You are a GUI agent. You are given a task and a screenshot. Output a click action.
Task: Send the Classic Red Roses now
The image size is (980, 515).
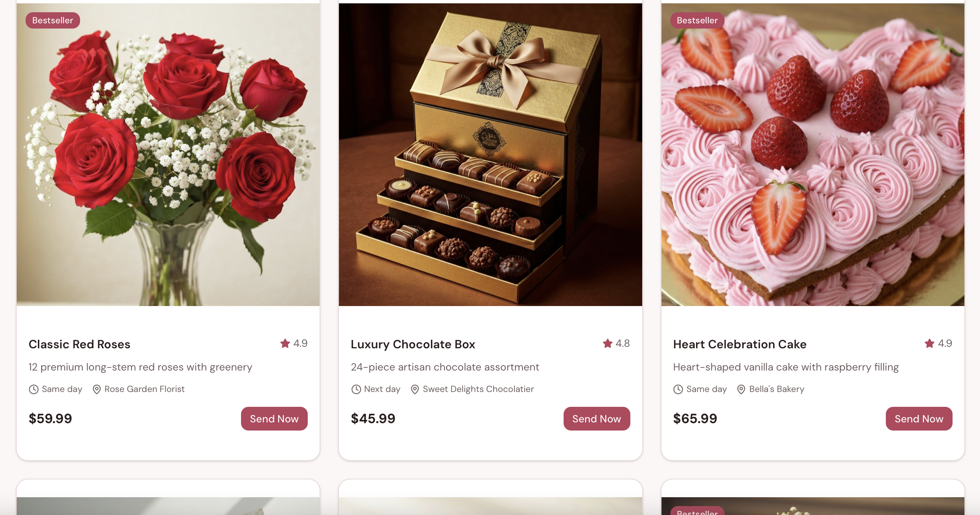pyautogui.click(x=274, y=419)
